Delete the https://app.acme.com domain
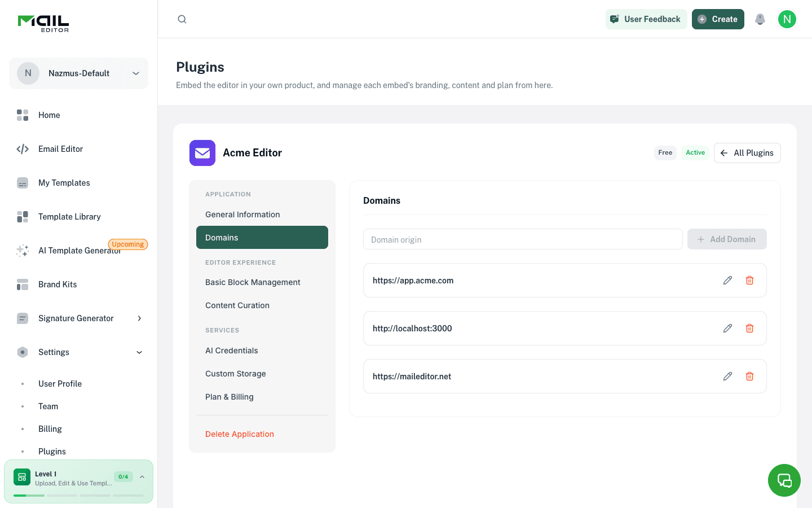The height and width of the screenshot is (508, 812). tap(750, 281)
